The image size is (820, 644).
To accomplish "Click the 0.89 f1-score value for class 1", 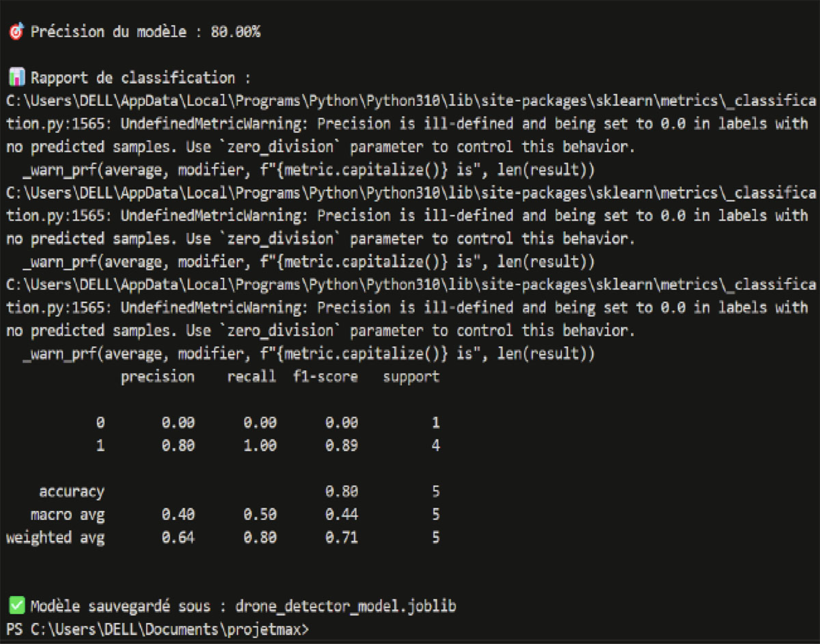I will (342, 446).
